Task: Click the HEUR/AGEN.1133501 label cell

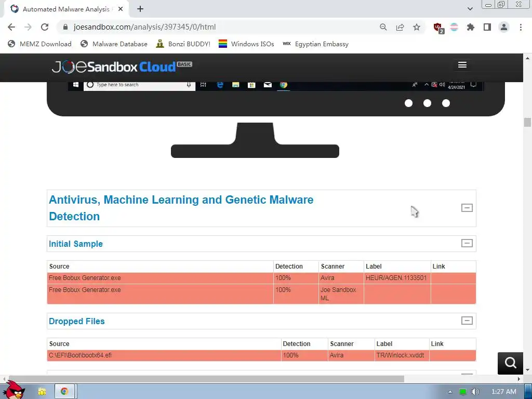Action: [x=397, y=278]
